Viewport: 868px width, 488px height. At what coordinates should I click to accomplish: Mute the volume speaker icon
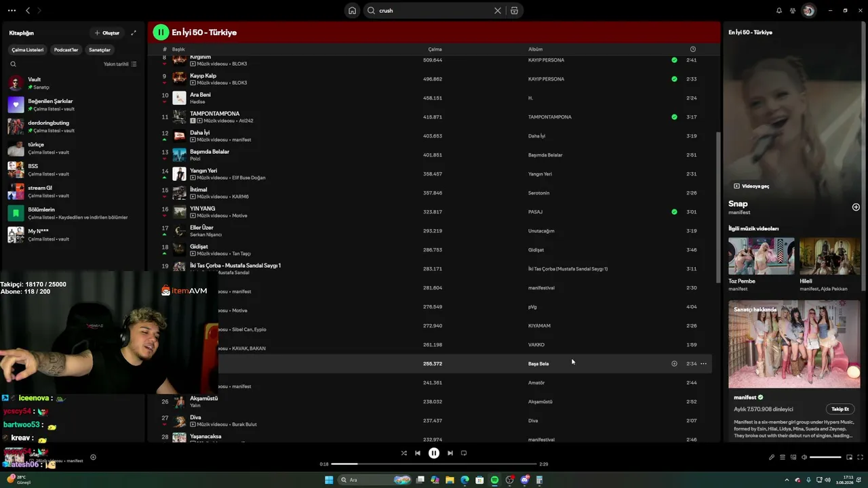(804, 457)
